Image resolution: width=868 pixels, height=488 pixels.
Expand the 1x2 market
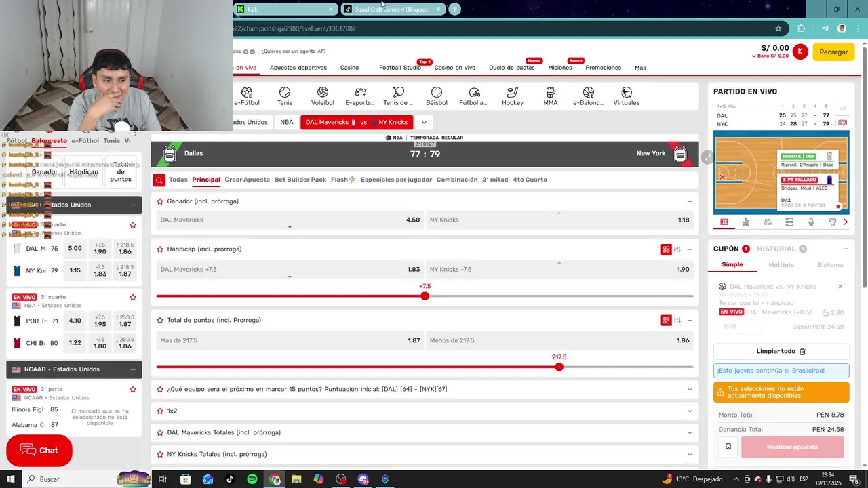pyautogui.click(x=690, y=411)
